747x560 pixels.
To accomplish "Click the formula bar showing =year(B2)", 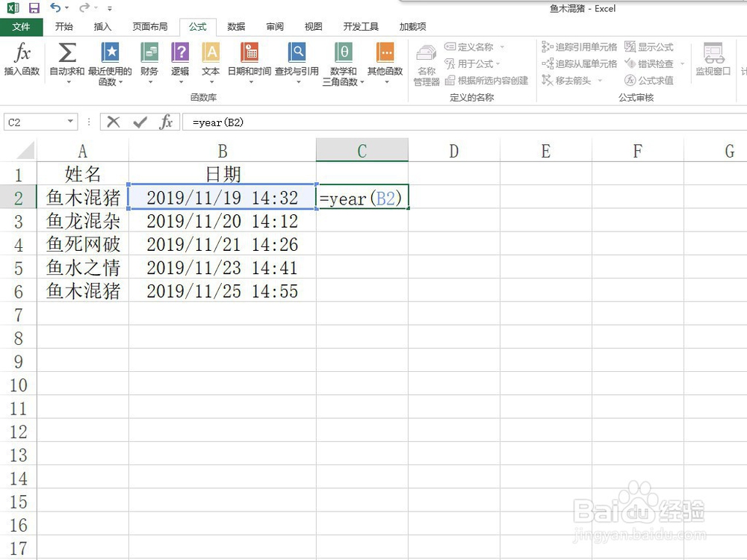I will point(465,122).
